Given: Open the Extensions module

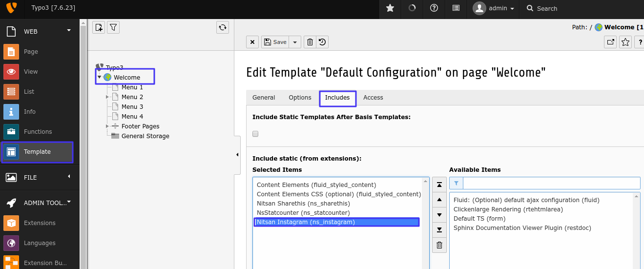Looking at the screenshot, I should (x=40, y=223).
